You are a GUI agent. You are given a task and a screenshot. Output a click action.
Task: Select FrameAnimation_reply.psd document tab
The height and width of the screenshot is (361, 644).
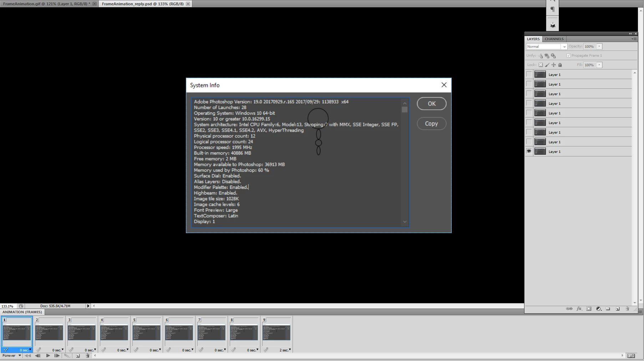[x=143, y=4]
